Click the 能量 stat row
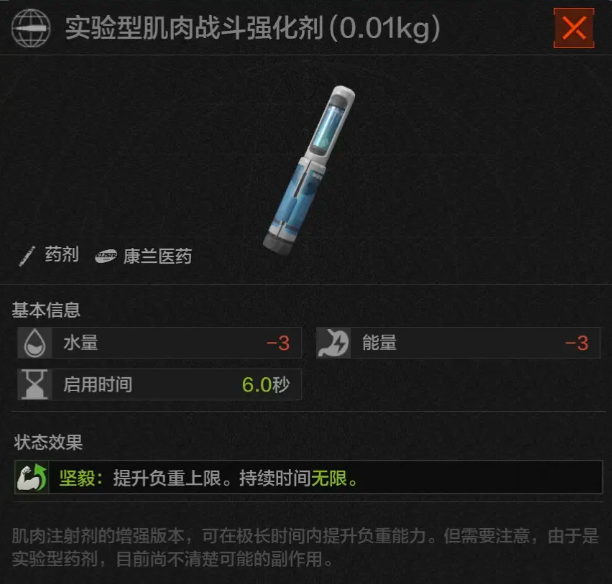The image size is (612, 584). [x=458, y=343]
